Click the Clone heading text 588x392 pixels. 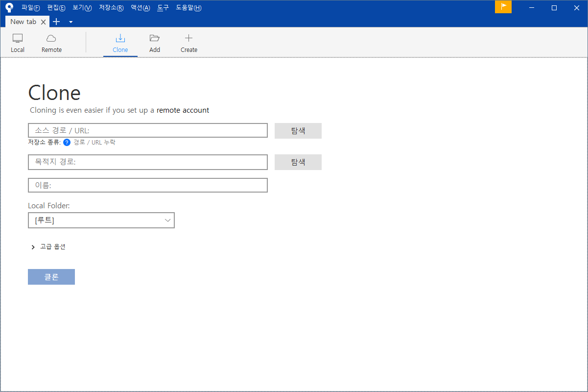(54, 93)
